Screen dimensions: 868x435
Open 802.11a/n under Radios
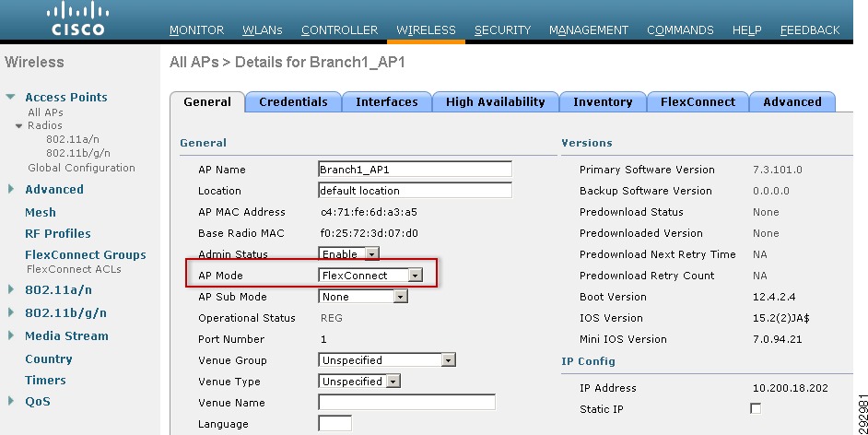point(73,139)
